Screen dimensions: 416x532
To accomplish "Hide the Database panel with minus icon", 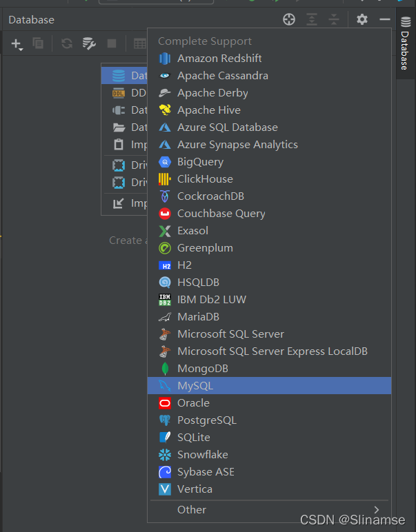I will (x=384, y=19).
